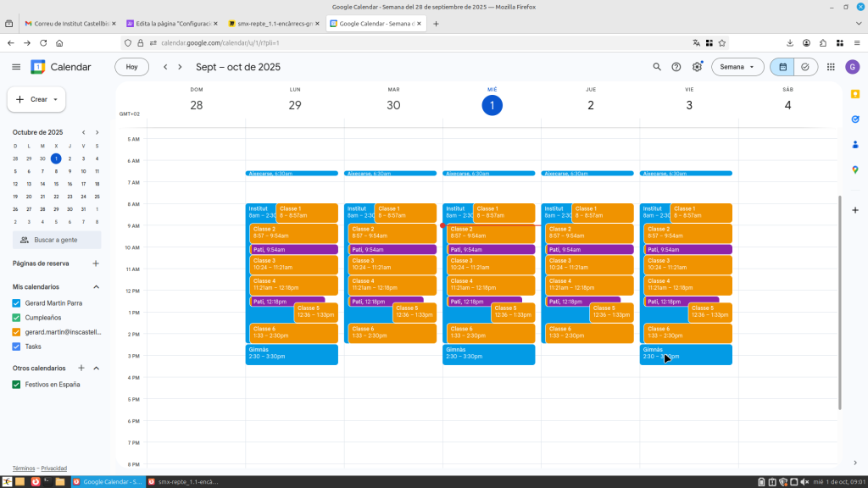Open Google Keep in side panel
Image resolution: width=868 pixels, height=488 pixels.
(x=855, y=94)
